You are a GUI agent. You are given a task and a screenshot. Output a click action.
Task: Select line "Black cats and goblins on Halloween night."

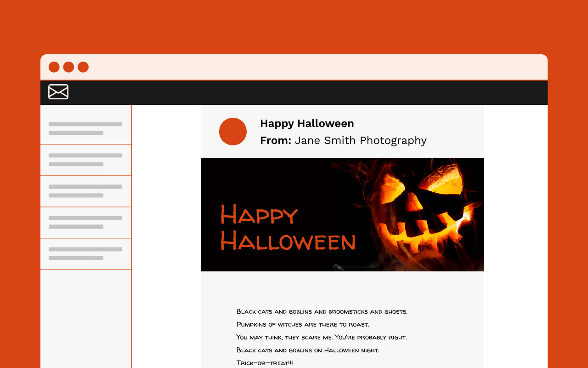click(308, 350)
